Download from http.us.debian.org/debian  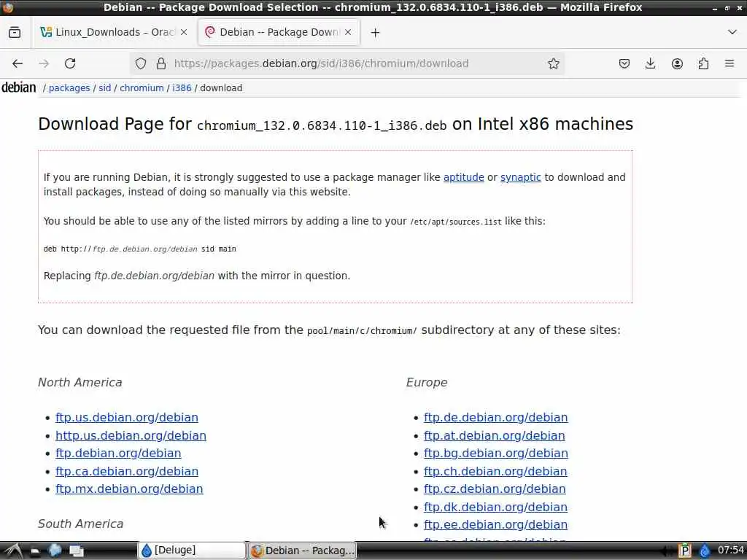pos(131,435)
